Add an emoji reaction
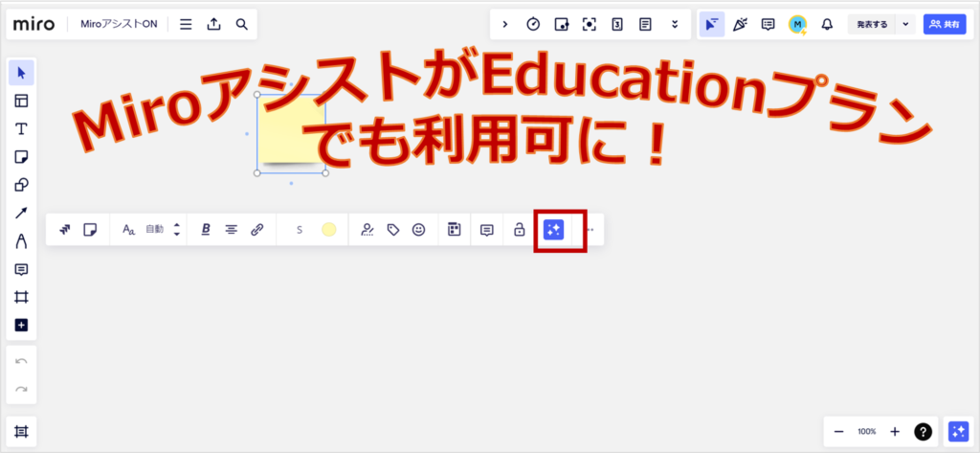This screenshot has width=980, height=453. 419,230
